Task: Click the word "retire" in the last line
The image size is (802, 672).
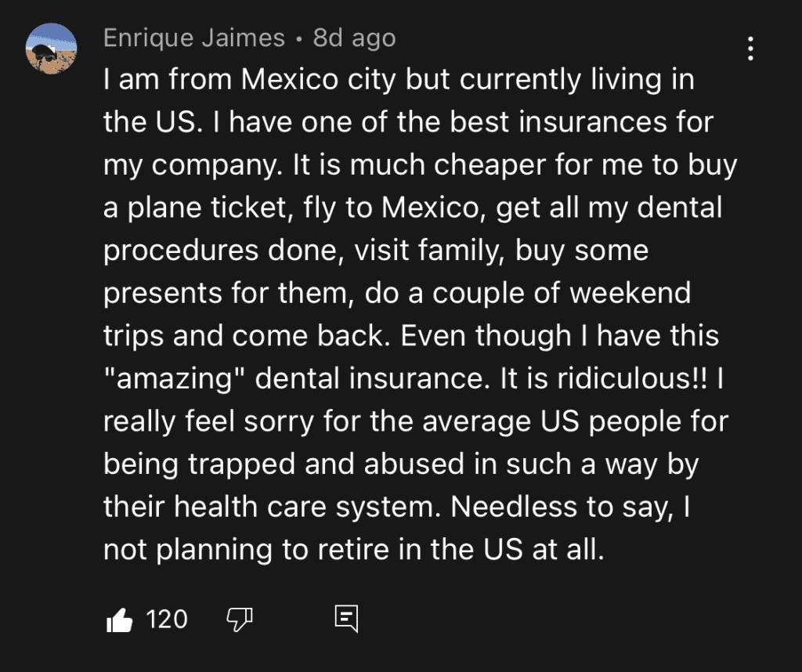Action: click(353, 550)
